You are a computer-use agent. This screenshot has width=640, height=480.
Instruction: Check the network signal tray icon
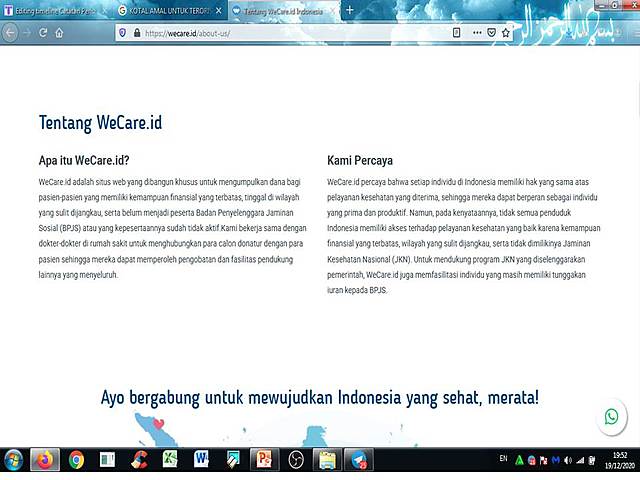pyautogui.click(x=580, y=460)
